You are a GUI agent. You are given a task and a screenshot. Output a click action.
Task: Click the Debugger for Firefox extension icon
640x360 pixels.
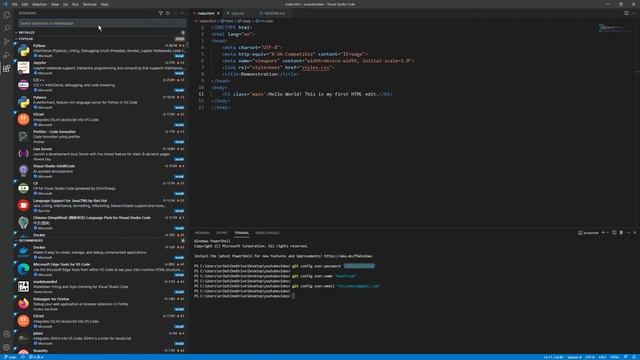[24, 304]
